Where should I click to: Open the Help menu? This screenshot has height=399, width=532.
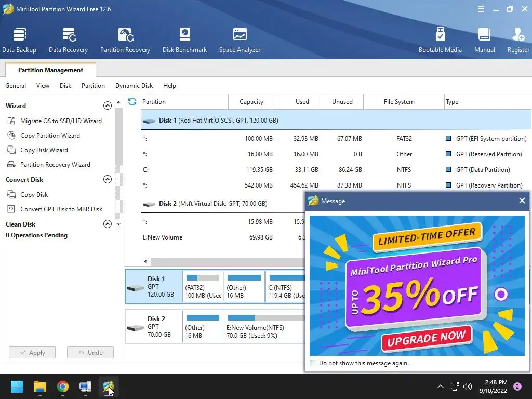coord(169,86)
